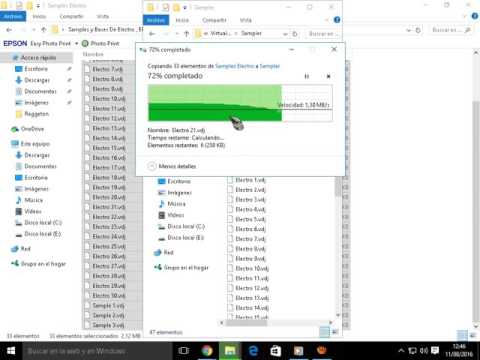Collapse dialog with Menos detalles
The width and height of the screenshot is (480, 360).
tap(172, 166)
